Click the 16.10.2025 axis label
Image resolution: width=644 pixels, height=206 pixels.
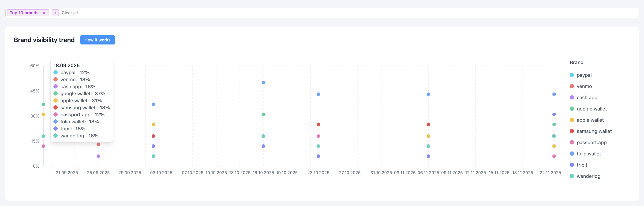[x=263, y=173]
